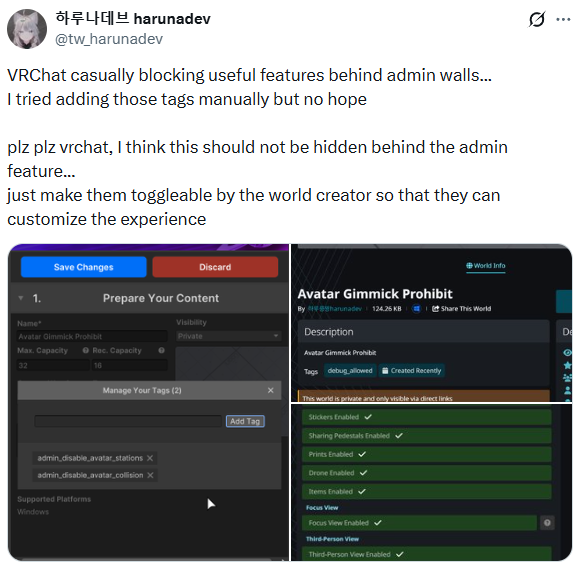580x564 pixels.
Task: Remove the admin_disable_avatar_collision tag
Action: pyautogui.click(x=150, y=475)
